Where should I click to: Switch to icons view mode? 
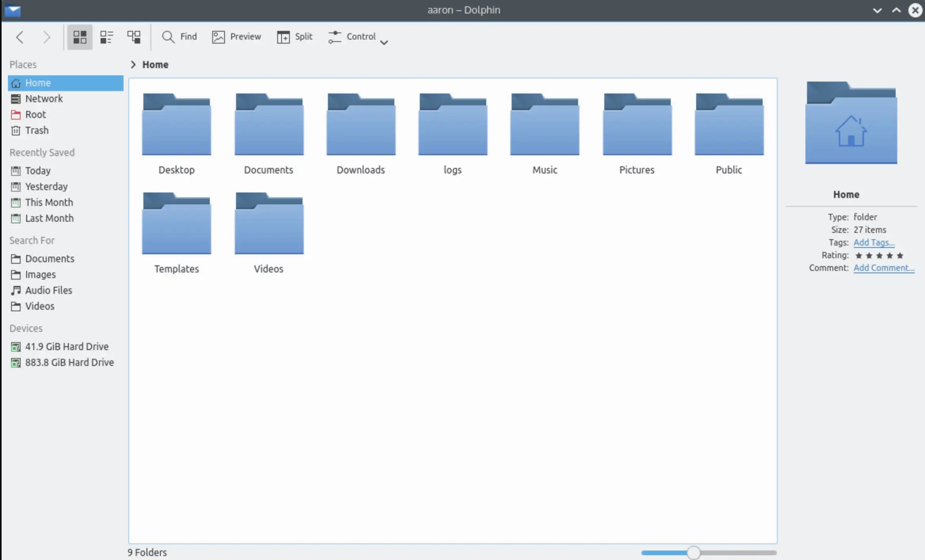pyautogui.click(x=79, y=37)
